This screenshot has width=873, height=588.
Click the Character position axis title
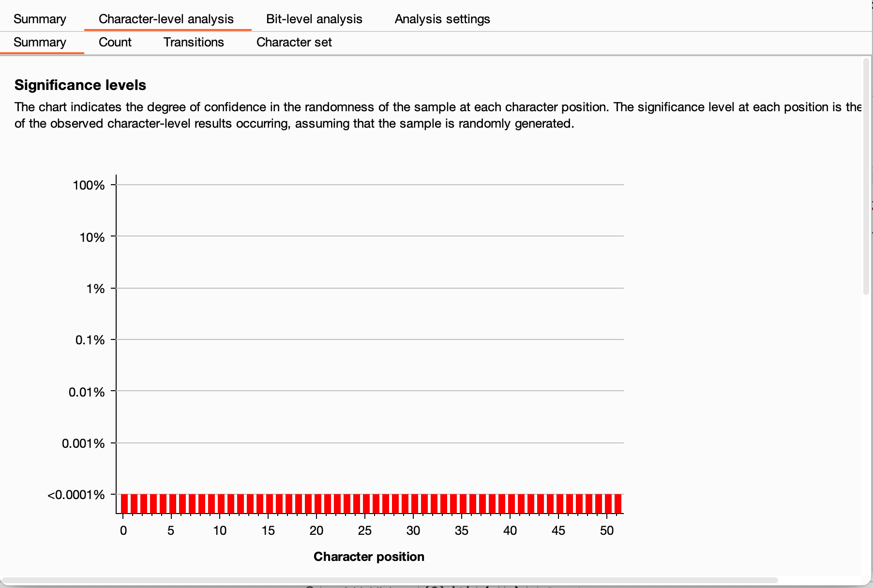pyautogui.click(x=369, y=557)
